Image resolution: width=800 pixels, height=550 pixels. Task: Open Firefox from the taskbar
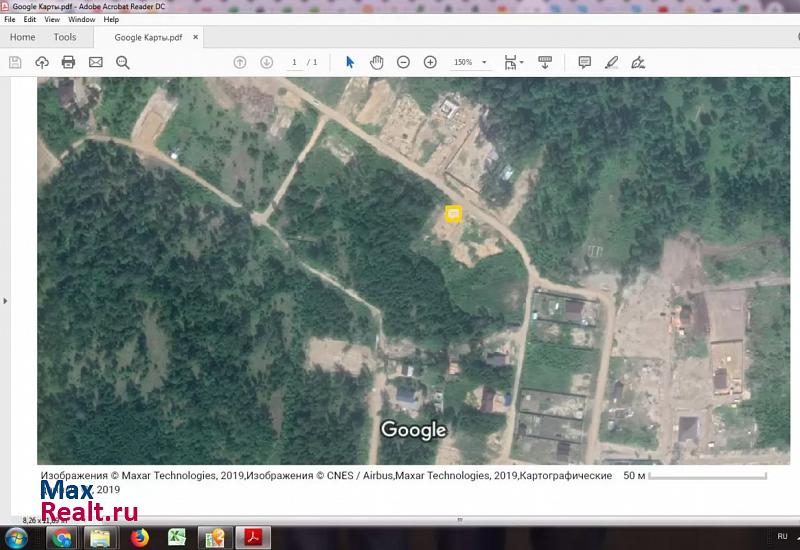pyautogui.click(x=138, y=538)
